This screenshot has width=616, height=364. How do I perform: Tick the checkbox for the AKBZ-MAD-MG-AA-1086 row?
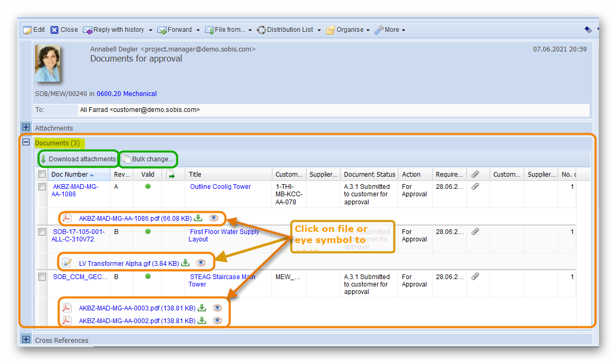tap(42, 187)
